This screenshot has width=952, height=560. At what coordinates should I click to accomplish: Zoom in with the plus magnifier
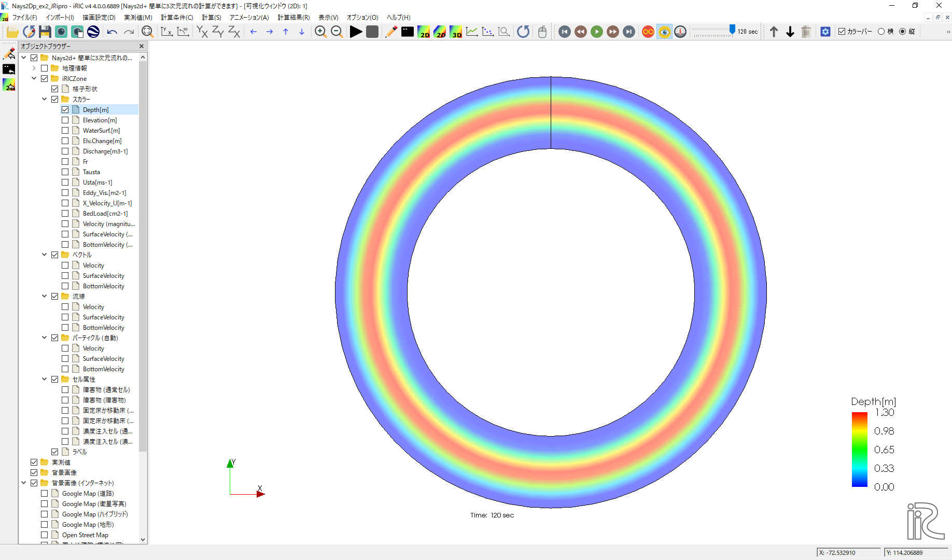click(320, 32)
